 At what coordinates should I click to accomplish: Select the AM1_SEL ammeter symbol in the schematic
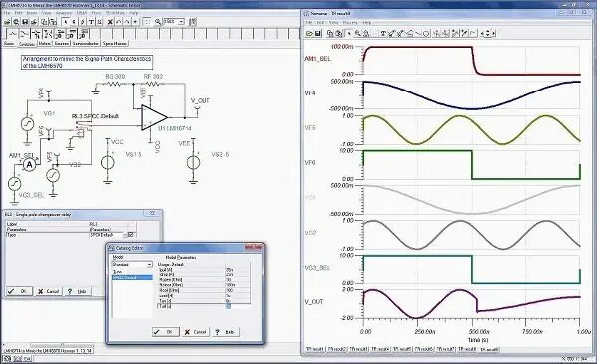coord(29,165)
